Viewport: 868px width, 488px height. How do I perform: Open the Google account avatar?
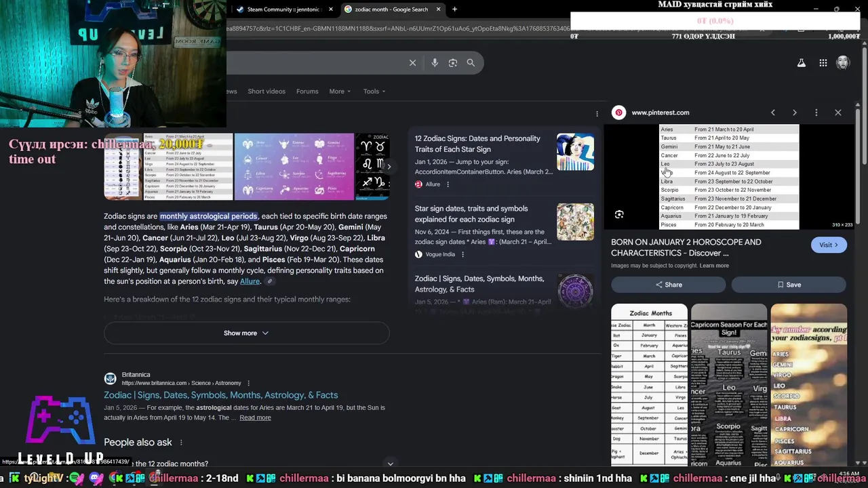point(843,62)
